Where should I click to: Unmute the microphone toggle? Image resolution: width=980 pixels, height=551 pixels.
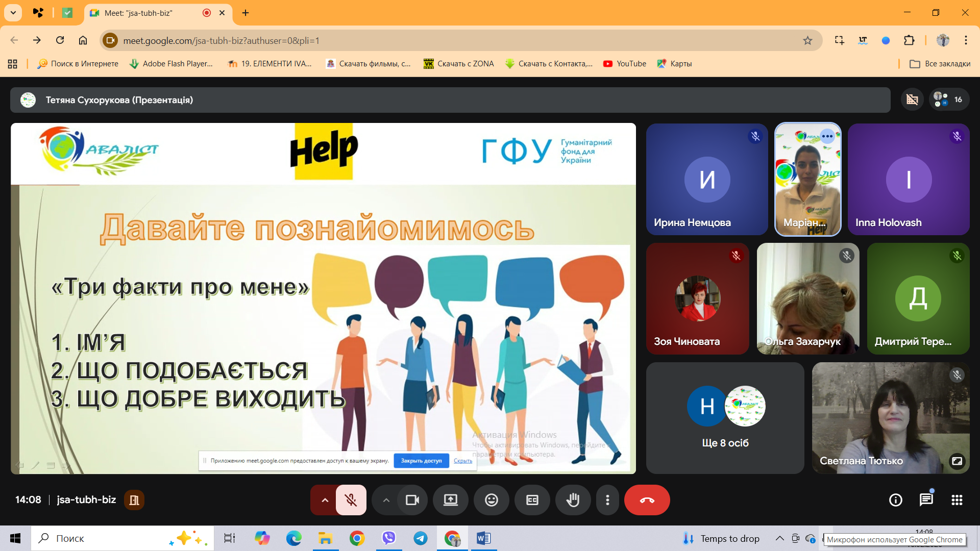point(351,500)
